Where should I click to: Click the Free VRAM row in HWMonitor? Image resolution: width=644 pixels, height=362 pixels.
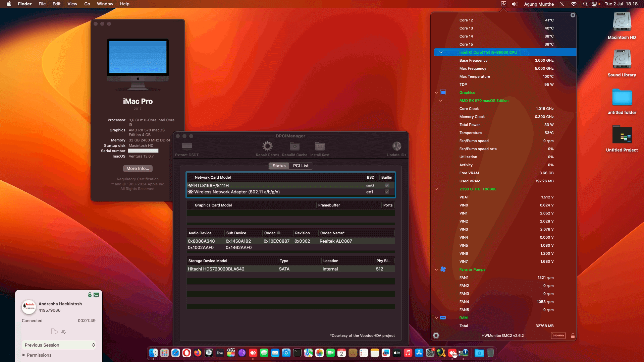pos(505,173)
